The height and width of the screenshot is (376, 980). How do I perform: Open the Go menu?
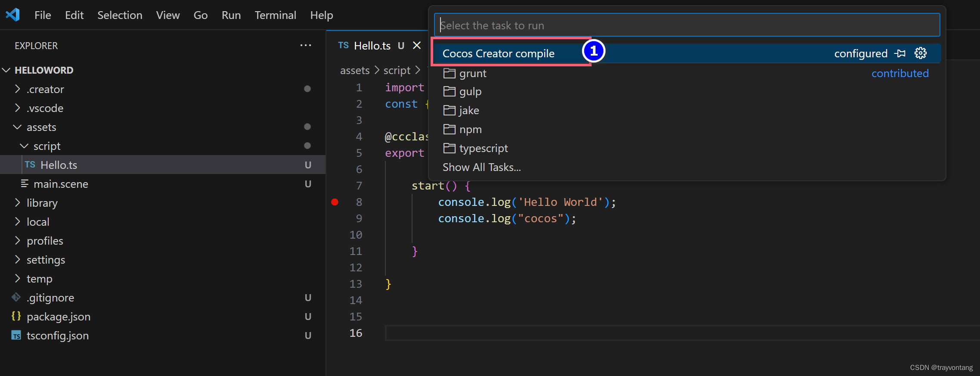click(201, 15)
